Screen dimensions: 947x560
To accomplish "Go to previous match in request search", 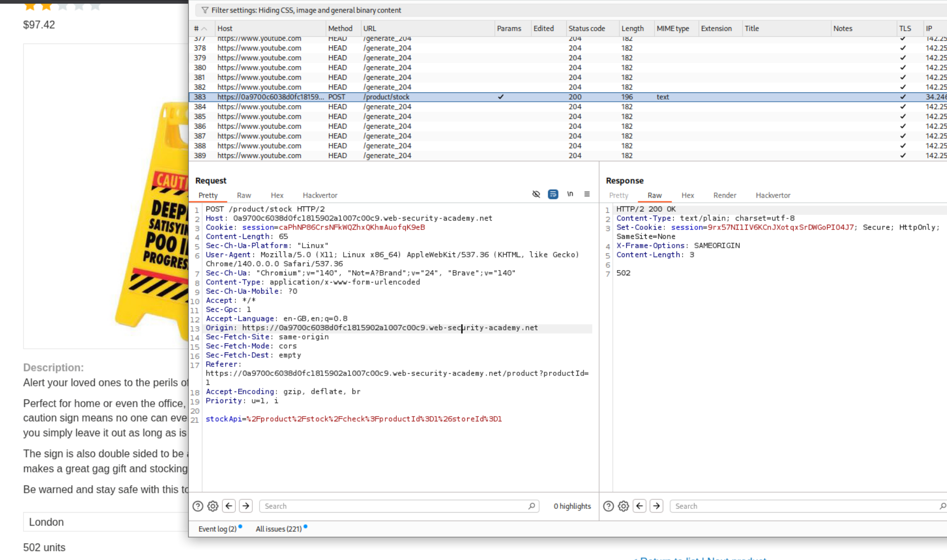I will click(229, 506).
